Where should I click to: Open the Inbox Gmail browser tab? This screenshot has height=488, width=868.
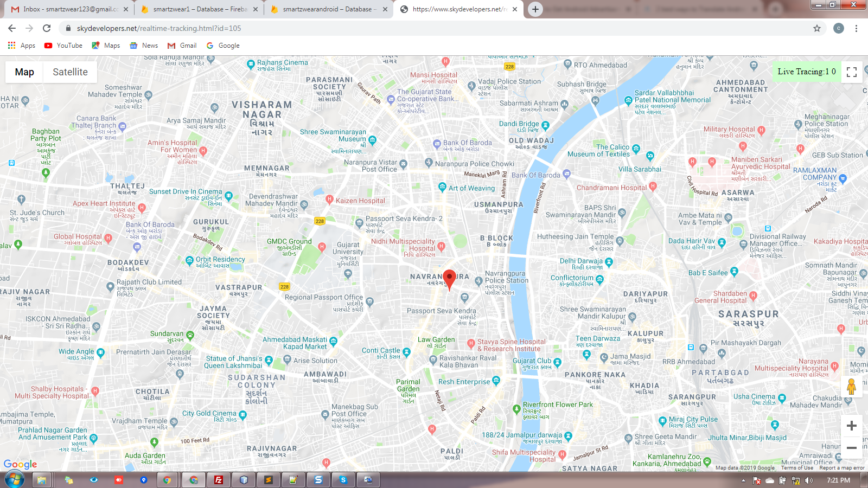pos(71,9)
